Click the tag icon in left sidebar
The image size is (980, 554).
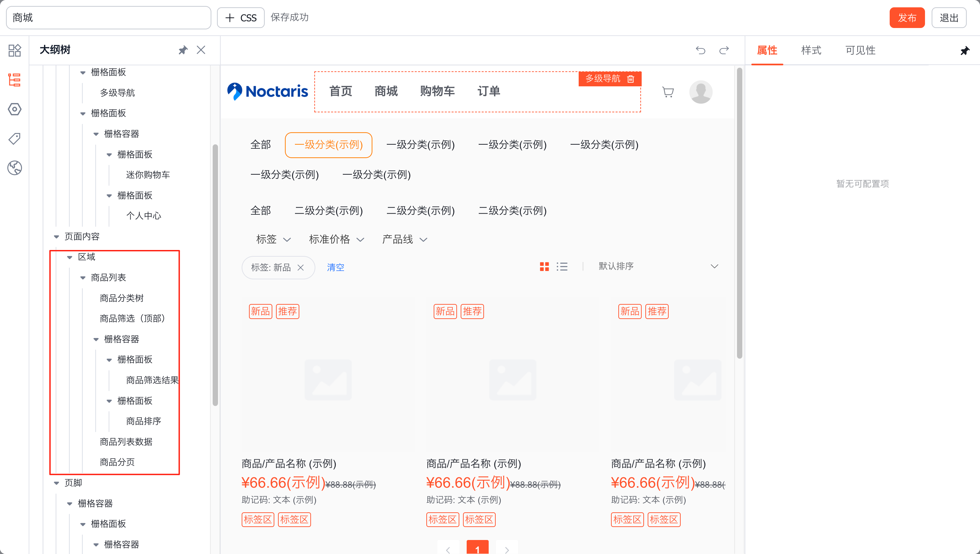pos(14,139)
